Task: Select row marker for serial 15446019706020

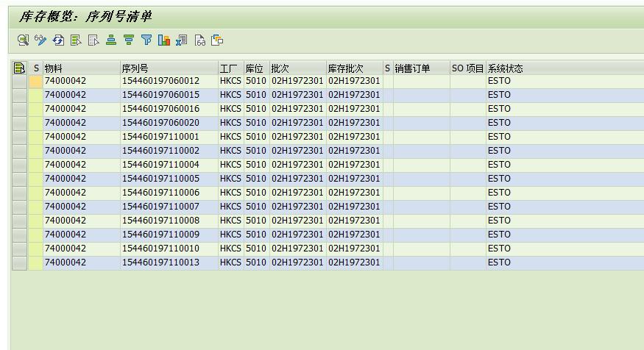Action: [19, 123]
